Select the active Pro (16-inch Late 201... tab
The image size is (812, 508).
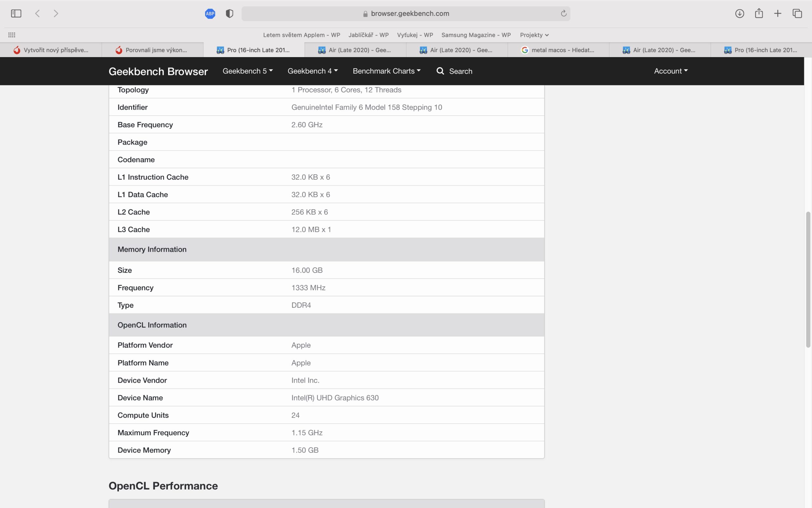click(x=254, y=50)
